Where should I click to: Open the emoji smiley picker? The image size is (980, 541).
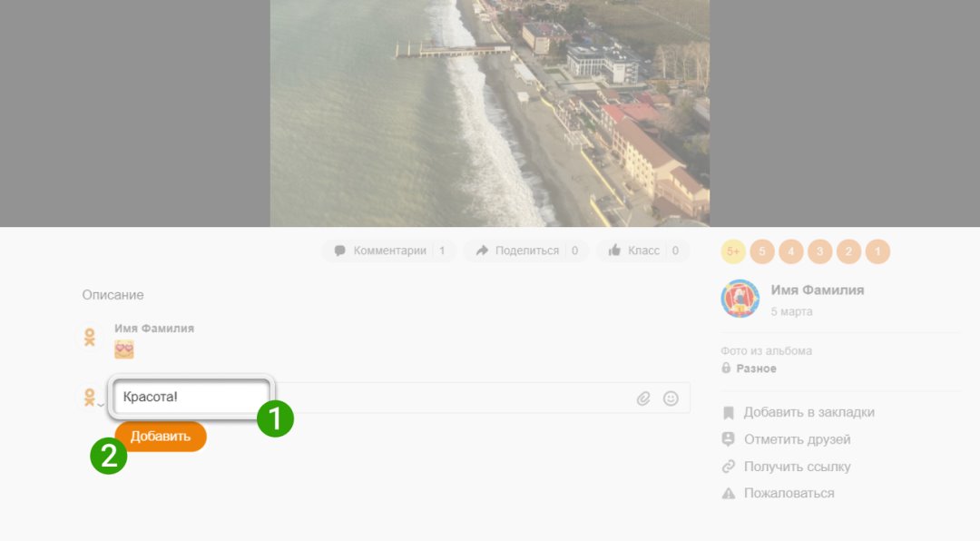click(x=671, y=398)
